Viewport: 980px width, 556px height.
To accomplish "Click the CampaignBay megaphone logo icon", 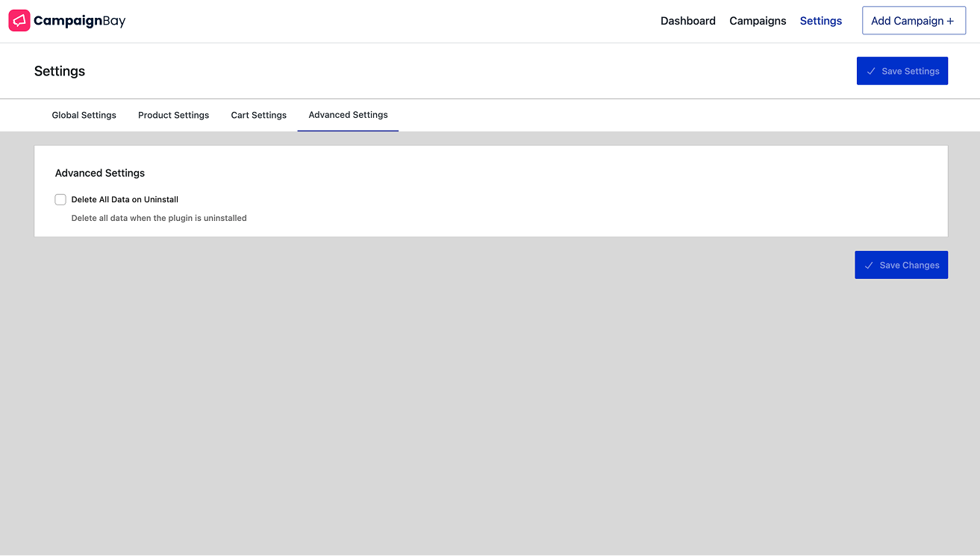I will click(x=19, y=20).
